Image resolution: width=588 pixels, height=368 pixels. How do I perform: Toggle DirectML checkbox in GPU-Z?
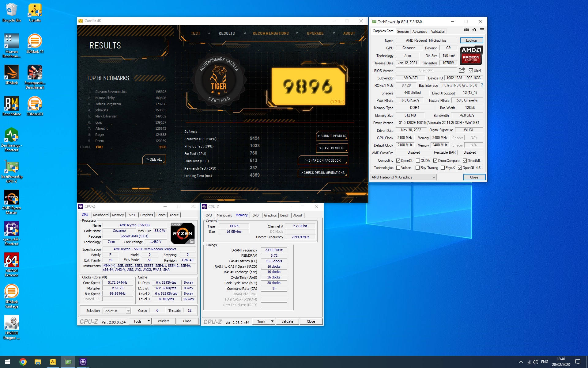pos(465,161)
